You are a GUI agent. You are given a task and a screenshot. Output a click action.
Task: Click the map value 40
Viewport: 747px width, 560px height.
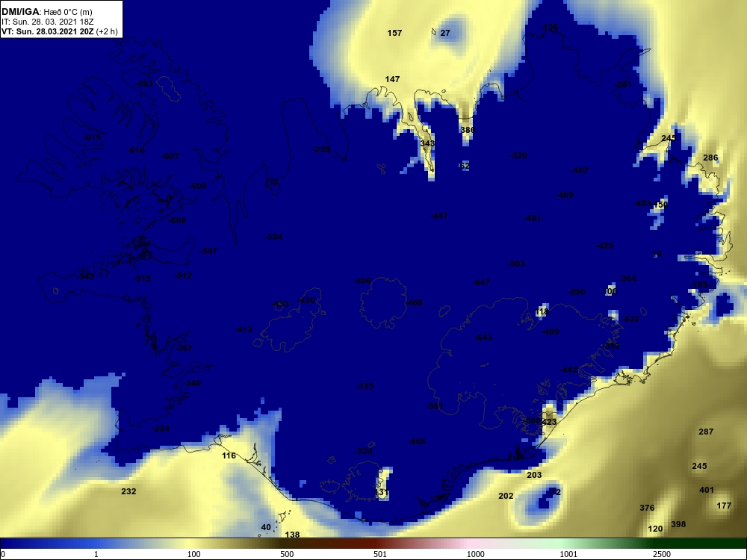coord(266,527)
